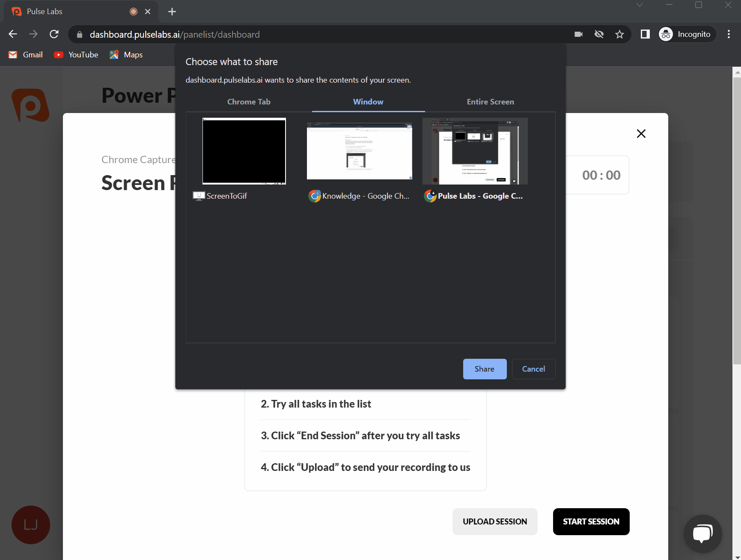This screenshot has height=560, width=741.
Task: Choose the Pulse Labs - Google Chrome thumbnail
Action: tap(475, 151)
